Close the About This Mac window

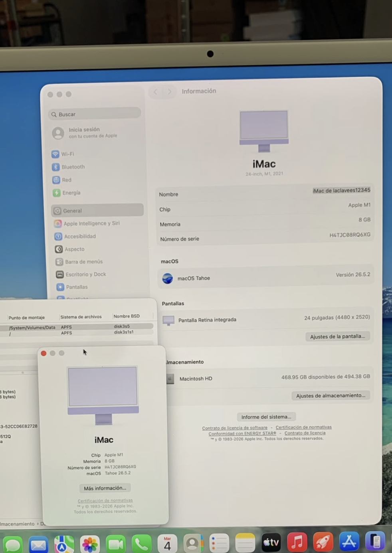point(44,353)
